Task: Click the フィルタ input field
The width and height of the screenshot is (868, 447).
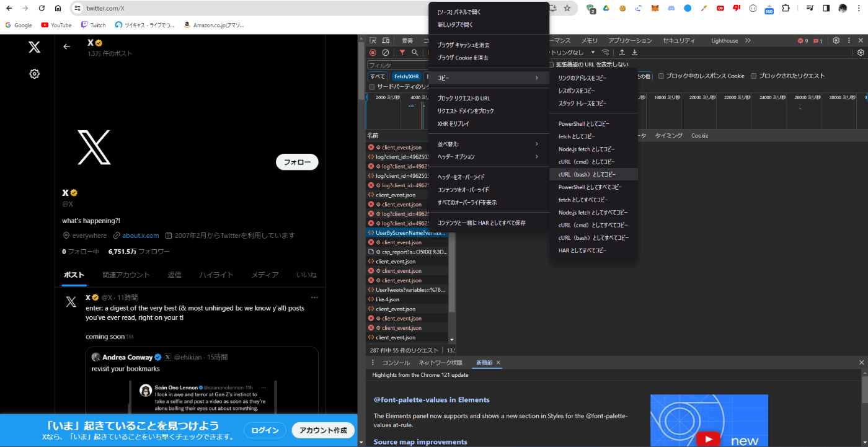Action: pos(397,64)
